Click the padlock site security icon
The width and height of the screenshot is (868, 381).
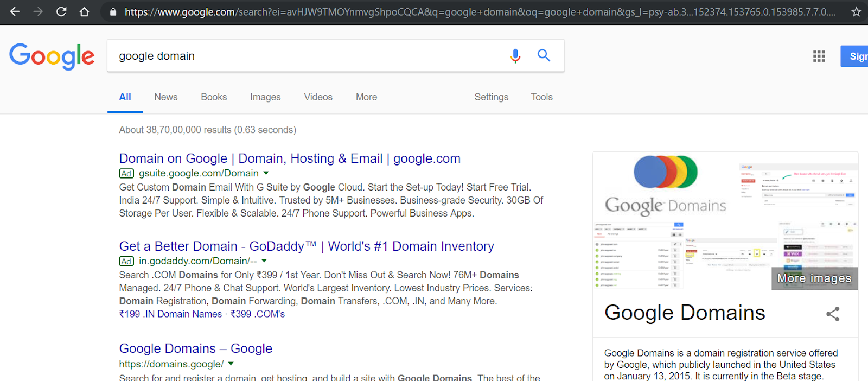(113, 11)
